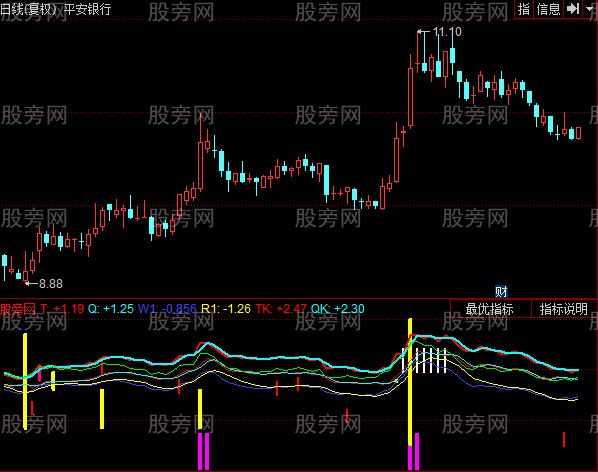The width and height of the screenshot is (598, 472).
Task: Select the yellow R1 indicator value
Action: click(x=226, y=308)
